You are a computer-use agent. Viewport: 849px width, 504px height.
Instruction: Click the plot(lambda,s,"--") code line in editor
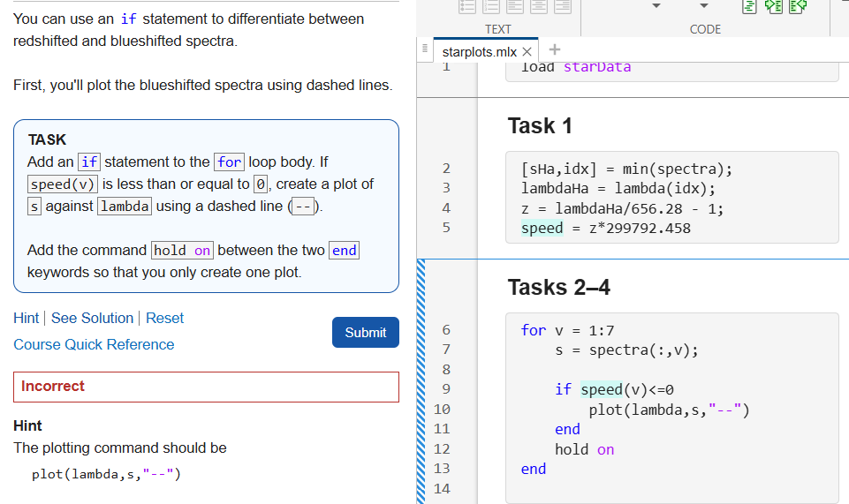click(x=669, y=410)
